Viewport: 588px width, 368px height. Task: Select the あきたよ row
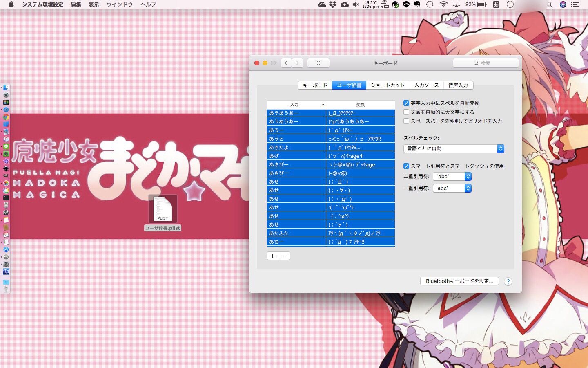[x=331, y=147]
